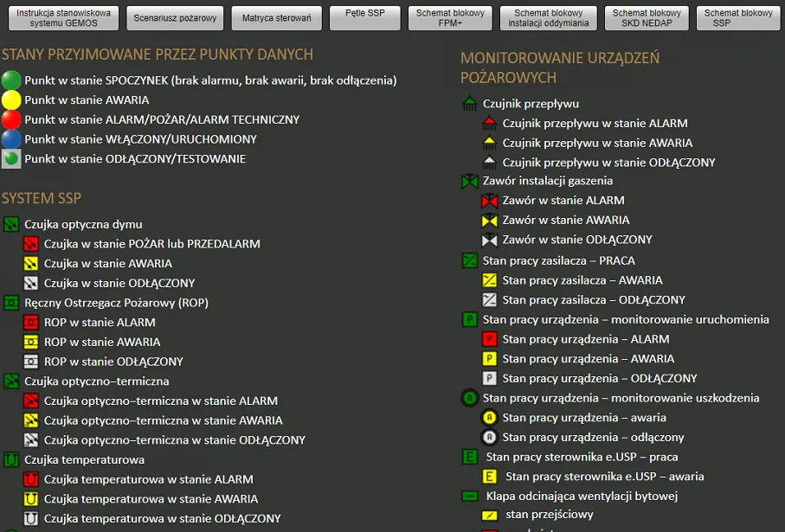Display the Schemat blokowy SSP

tap(737, 18)
